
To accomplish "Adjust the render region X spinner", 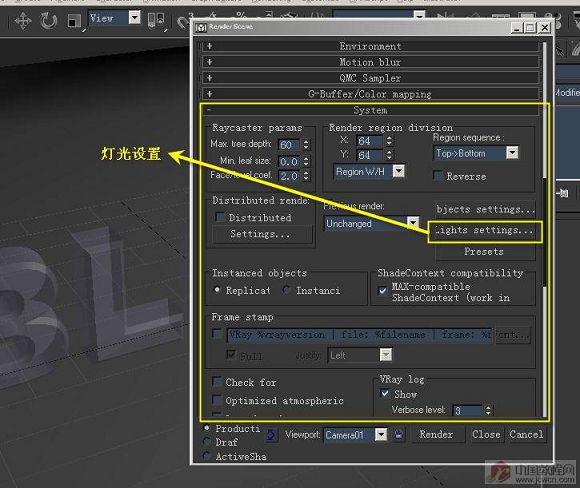I will pyautogui.click(x=389, y=141).
